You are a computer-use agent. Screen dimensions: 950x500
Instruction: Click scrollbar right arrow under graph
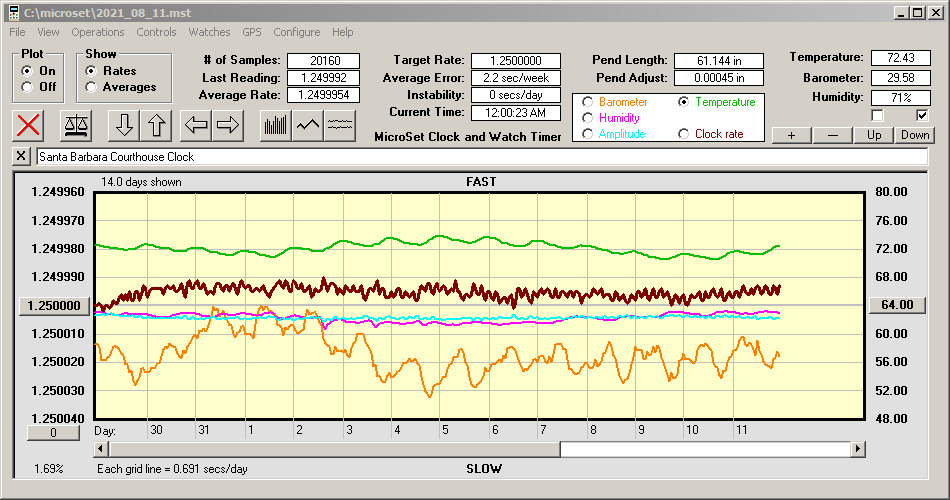pyautogui.click(x=857, y=449)
